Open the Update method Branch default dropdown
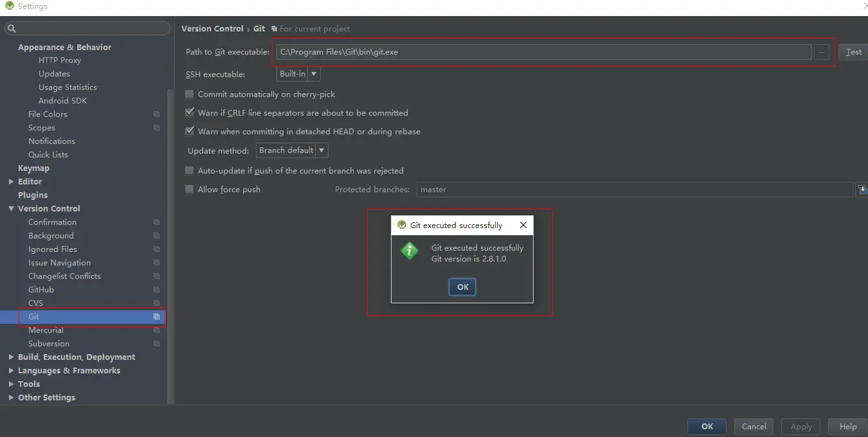The width and height of the screenshot is (868, 437). [292, 150]
